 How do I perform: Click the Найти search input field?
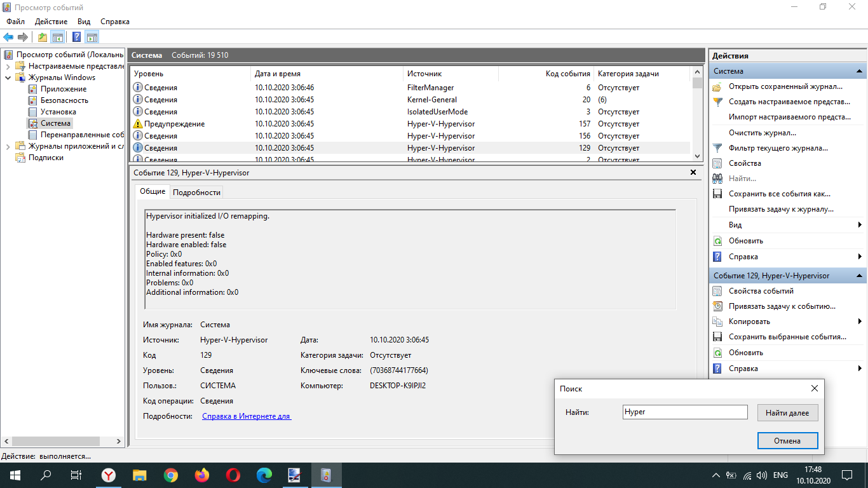click(x=685, y=412)
